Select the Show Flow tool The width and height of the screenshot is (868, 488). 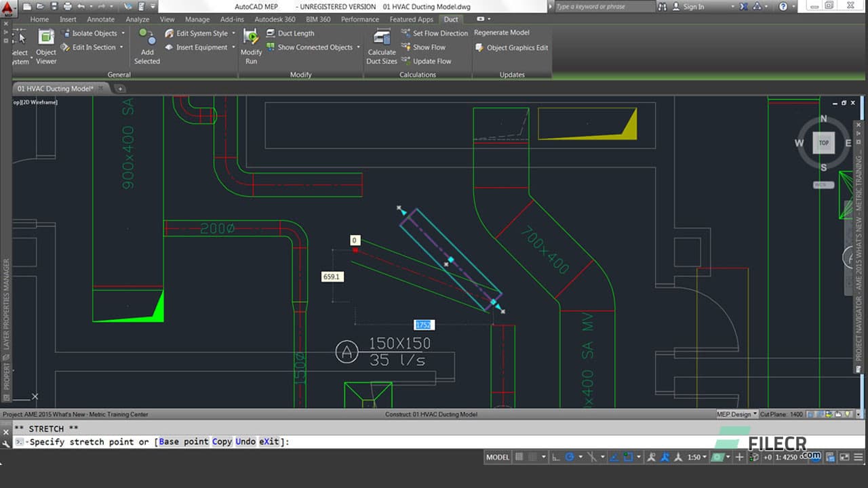click(x=428, y=47)
